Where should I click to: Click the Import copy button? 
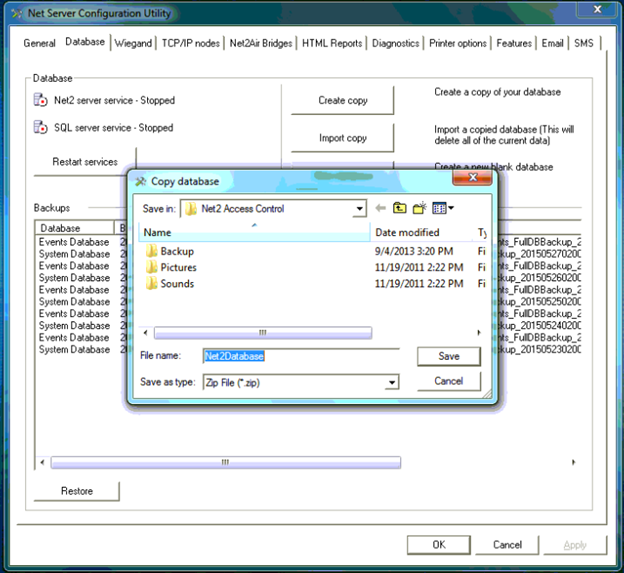click(x=343, y=138)
